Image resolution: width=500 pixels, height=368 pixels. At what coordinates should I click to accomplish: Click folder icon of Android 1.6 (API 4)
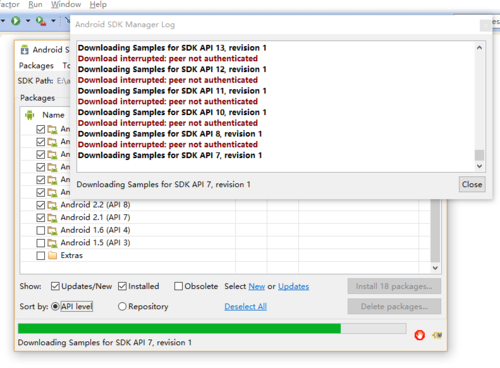[x=52, y=230]
